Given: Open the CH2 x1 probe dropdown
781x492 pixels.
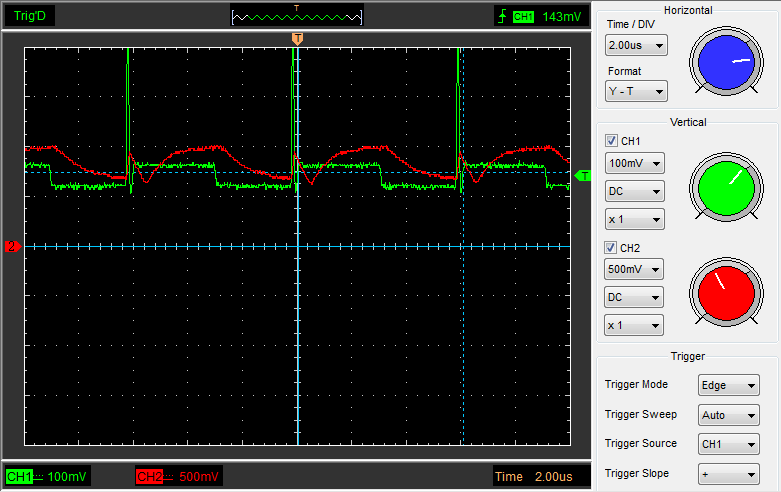Looking at the screenshot, I should [x=634, y=325].
